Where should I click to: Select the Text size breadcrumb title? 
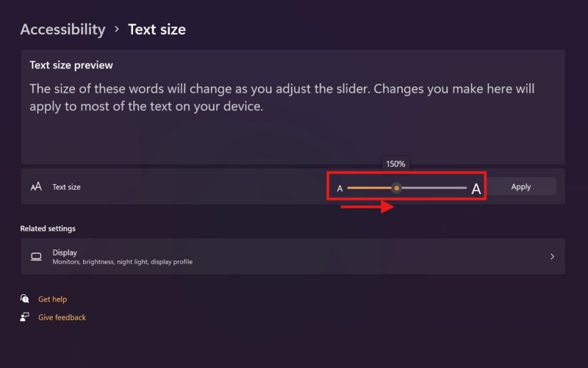pyautogui.click(x=157, y=29)
